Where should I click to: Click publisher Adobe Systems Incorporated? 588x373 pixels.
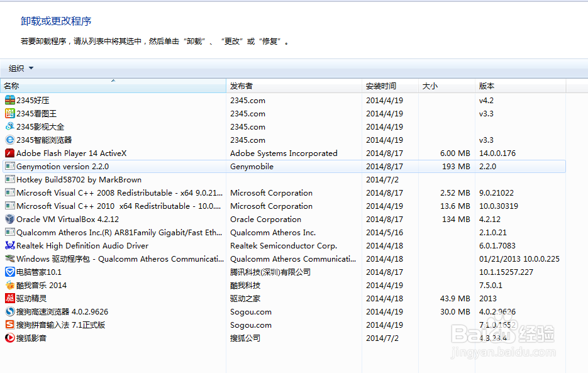284,153
